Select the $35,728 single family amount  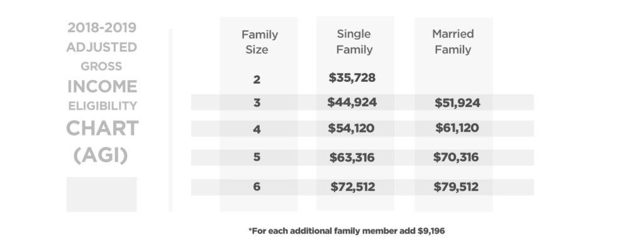[352, 78]
